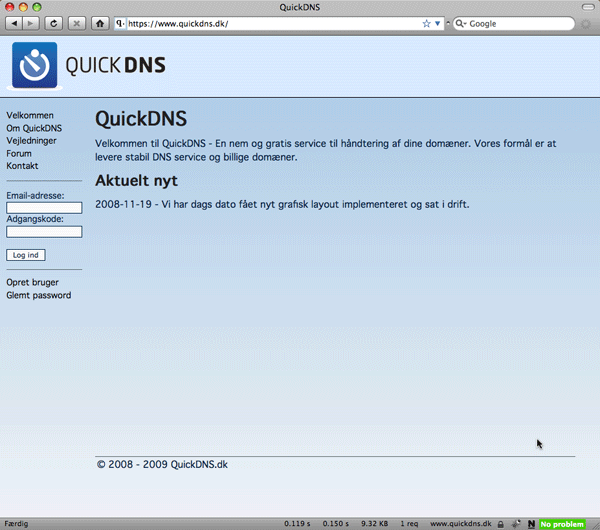The width and height of the screenshot is (600, 530).
Task: Click the toolbar toggle pill in title bar
Action: tap(588, 7)
